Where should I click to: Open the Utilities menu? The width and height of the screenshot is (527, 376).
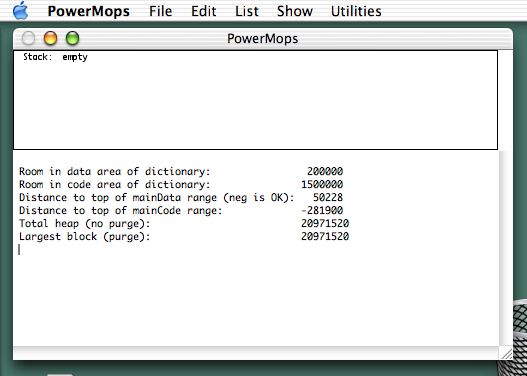pyautogui.click(x=356, y=11)
